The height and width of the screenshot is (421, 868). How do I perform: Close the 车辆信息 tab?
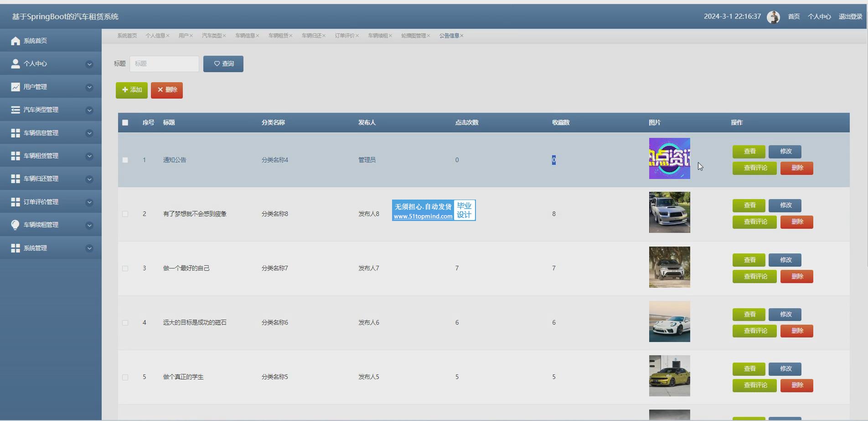point(258,36)
